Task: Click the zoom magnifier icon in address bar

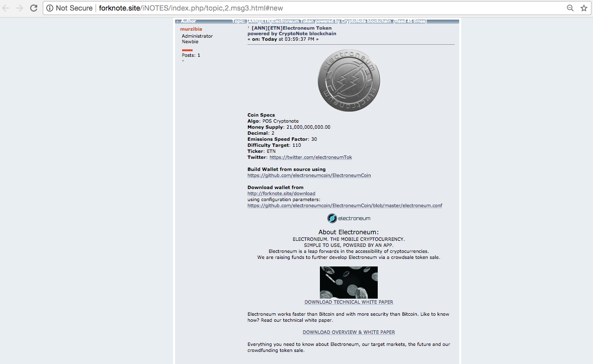Action: (570, 8)
